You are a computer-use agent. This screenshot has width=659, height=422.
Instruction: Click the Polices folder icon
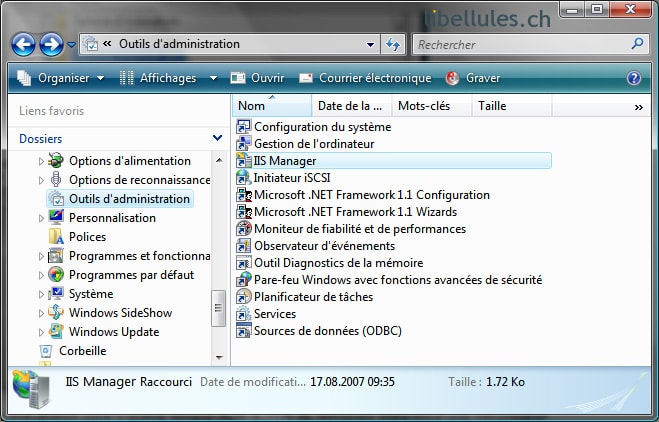point(56,237)
